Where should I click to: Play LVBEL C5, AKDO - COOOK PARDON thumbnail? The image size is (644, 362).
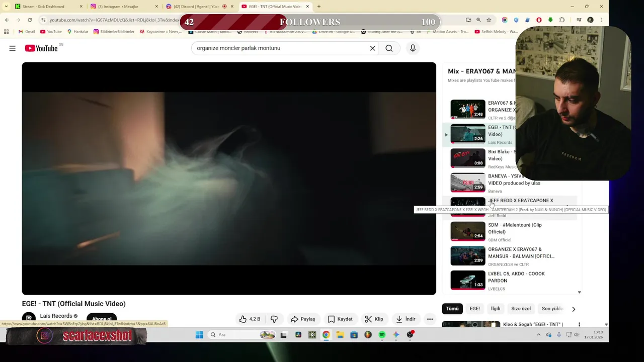(x=468, y=280)
